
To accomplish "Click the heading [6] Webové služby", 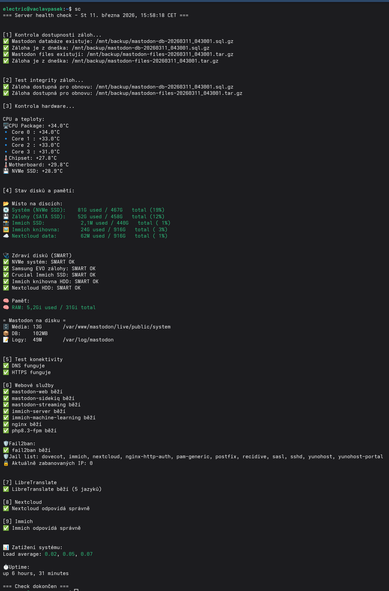I will coord(28,385).
